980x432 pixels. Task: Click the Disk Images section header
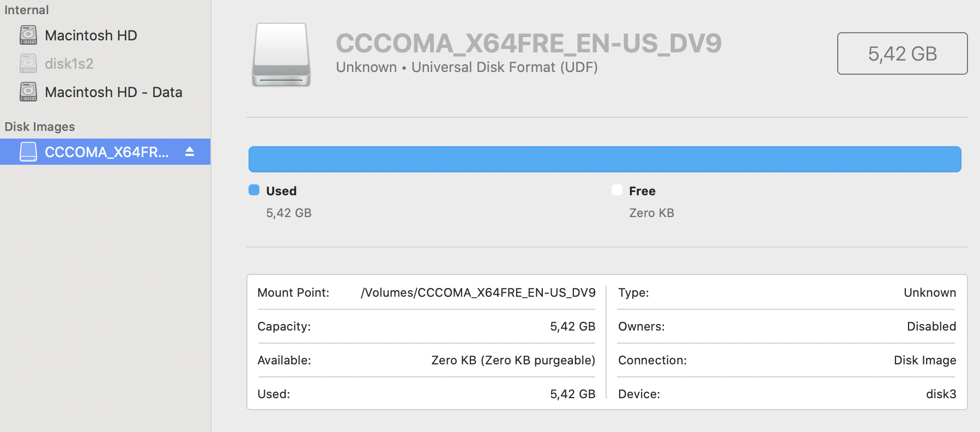click(39, 127)
